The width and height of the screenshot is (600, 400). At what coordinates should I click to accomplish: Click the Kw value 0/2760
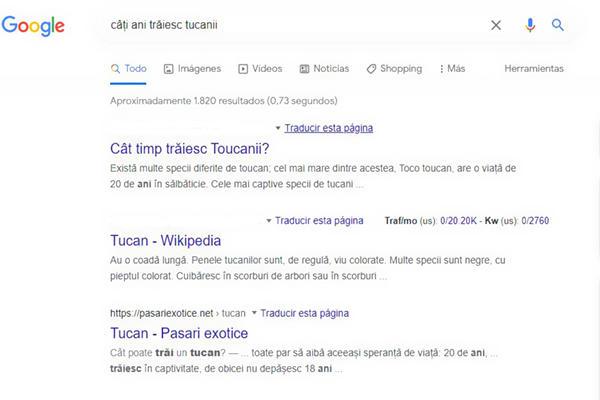pos(535,221)
